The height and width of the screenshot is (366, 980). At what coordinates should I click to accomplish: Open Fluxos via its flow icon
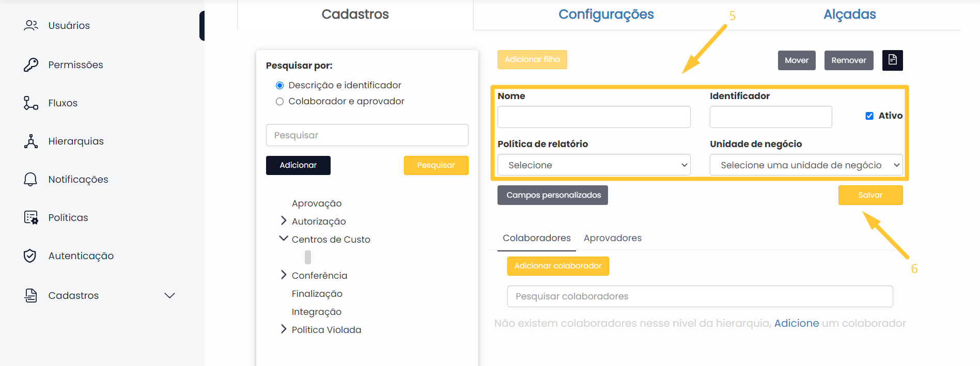pos(31,103)
